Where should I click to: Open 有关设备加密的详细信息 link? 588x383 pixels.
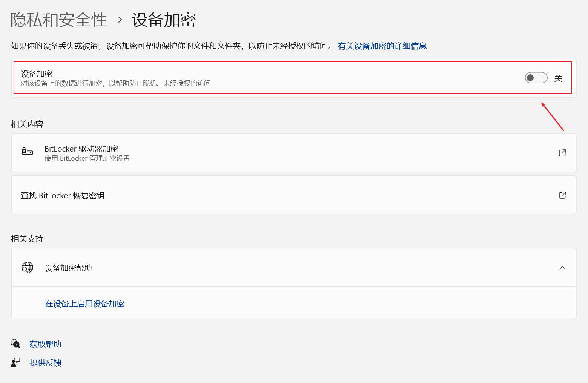[x=382, y=46]
